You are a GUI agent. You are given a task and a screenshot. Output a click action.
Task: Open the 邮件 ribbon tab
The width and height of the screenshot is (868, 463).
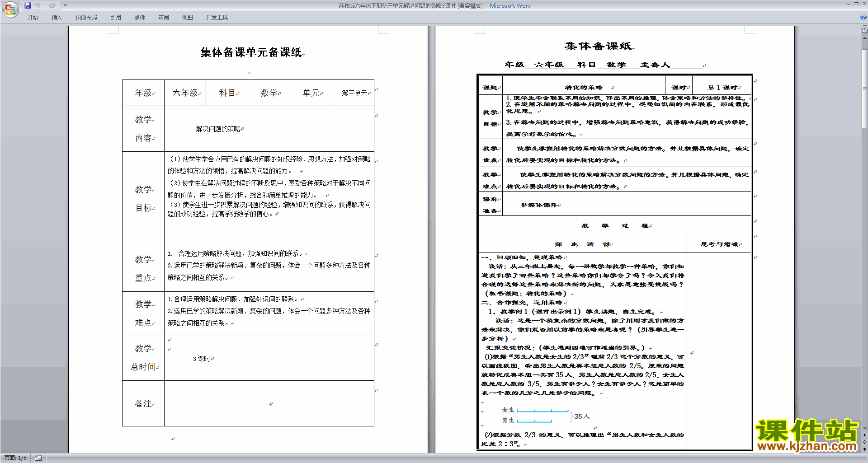[x=140, y=18]
